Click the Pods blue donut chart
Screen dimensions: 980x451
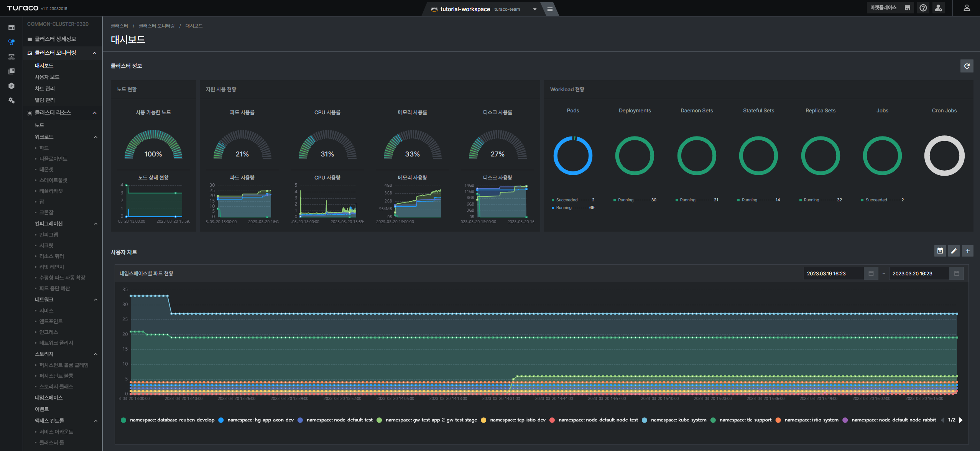[x=573, y=156]
